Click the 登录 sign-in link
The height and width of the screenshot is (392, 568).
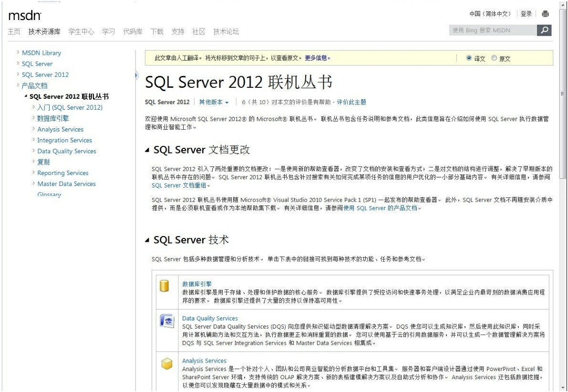[526, 14]
